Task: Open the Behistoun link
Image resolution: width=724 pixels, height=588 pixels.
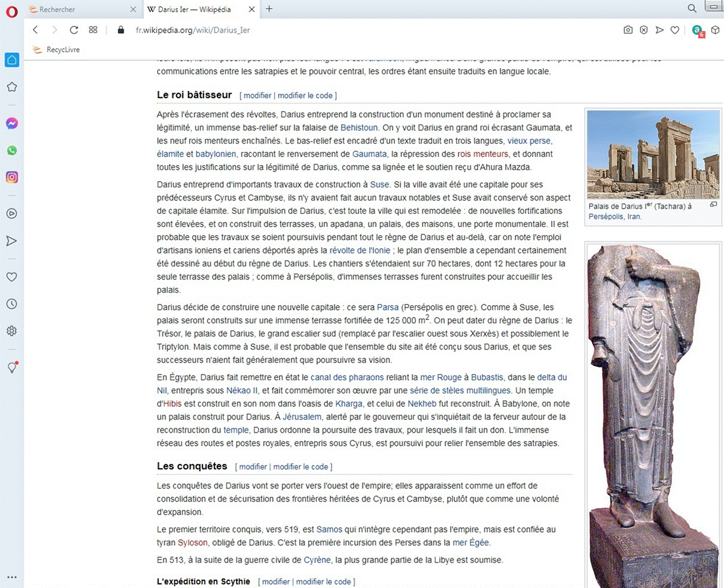Action: pyautogui.click(x=359, y=128)
